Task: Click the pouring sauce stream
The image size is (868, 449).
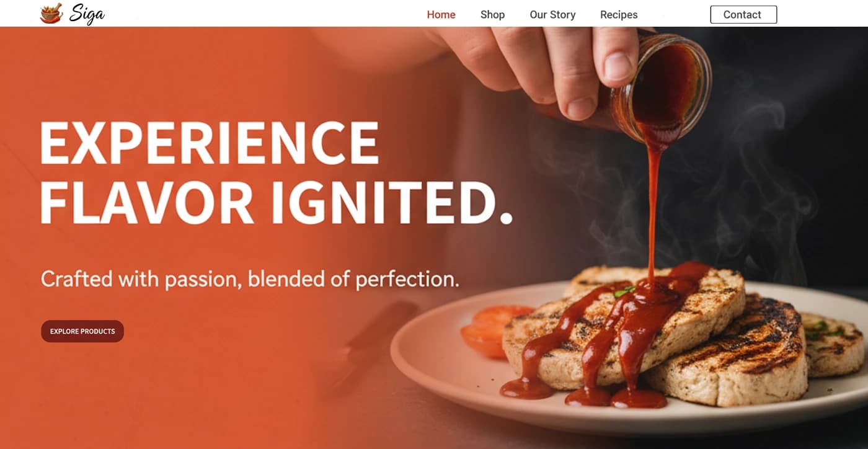Action: pos(653,205)
